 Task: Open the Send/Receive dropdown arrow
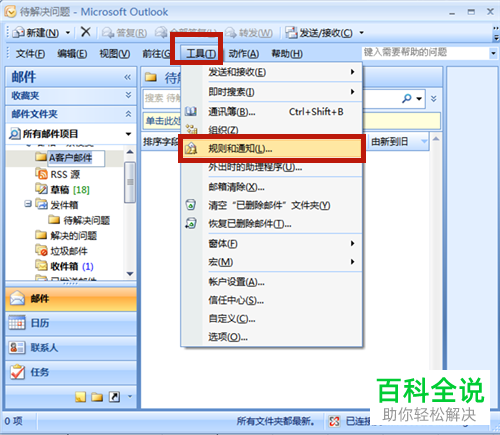click(x=361, y=33)
